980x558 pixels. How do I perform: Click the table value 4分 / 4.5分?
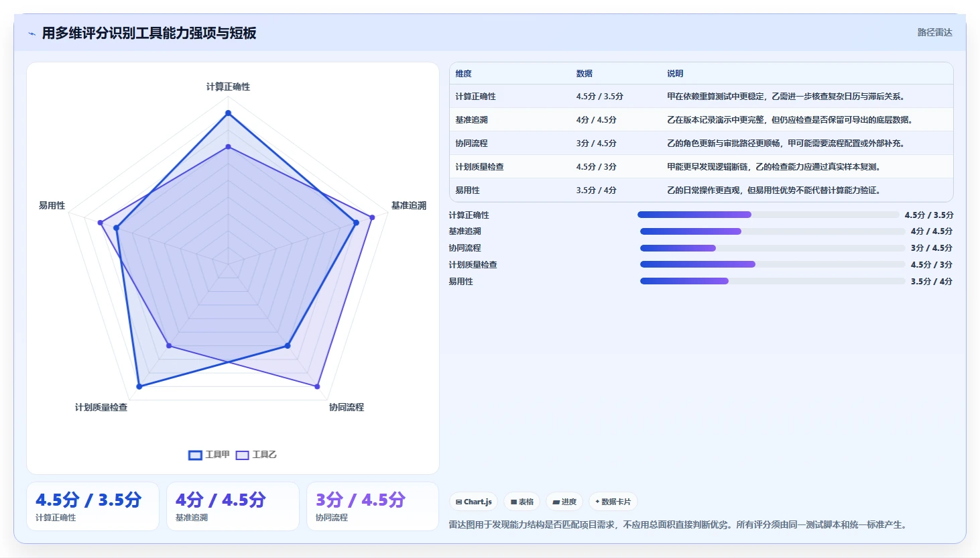[596, 120]
